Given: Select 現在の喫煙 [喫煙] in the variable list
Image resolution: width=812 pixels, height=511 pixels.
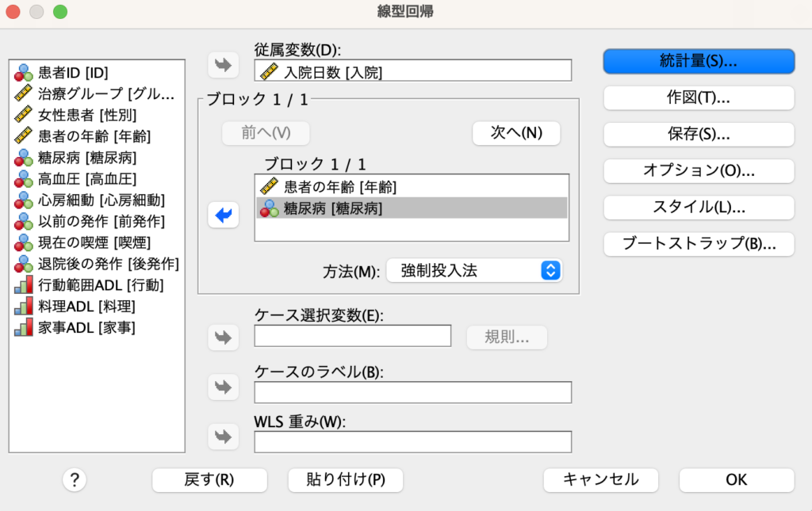Looking at the screenshot, I should (94, 242).
